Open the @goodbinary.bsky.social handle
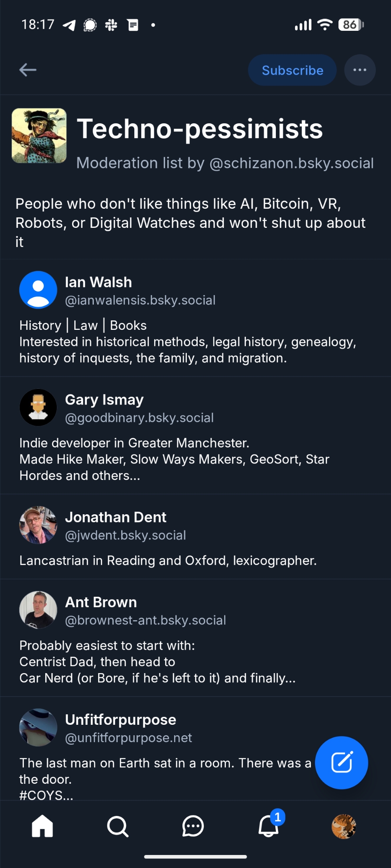391x868 pixels. pyautogui.click(x=139, y=418)
